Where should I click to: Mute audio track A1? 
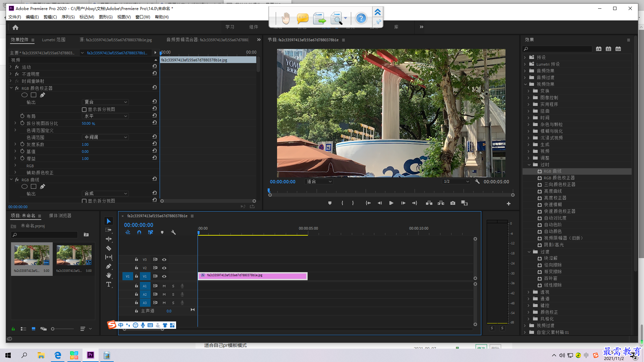click(x=164, y=286)
